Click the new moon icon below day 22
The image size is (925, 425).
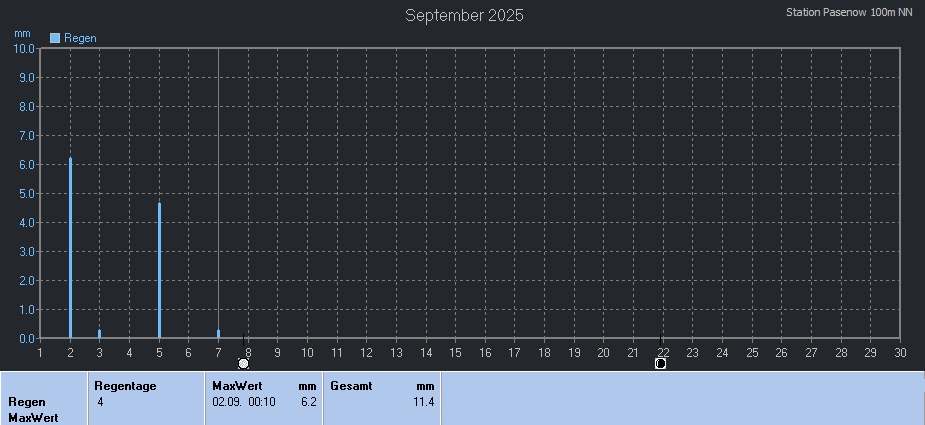[x=661, y=364]
